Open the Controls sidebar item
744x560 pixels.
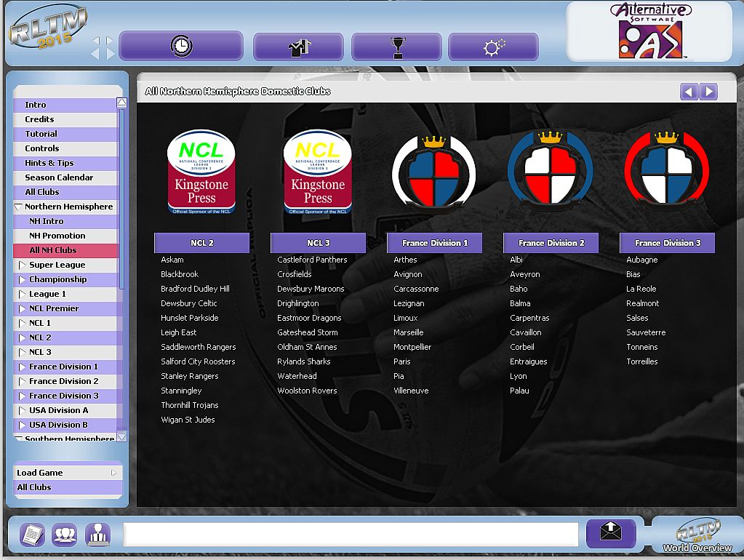65,148
